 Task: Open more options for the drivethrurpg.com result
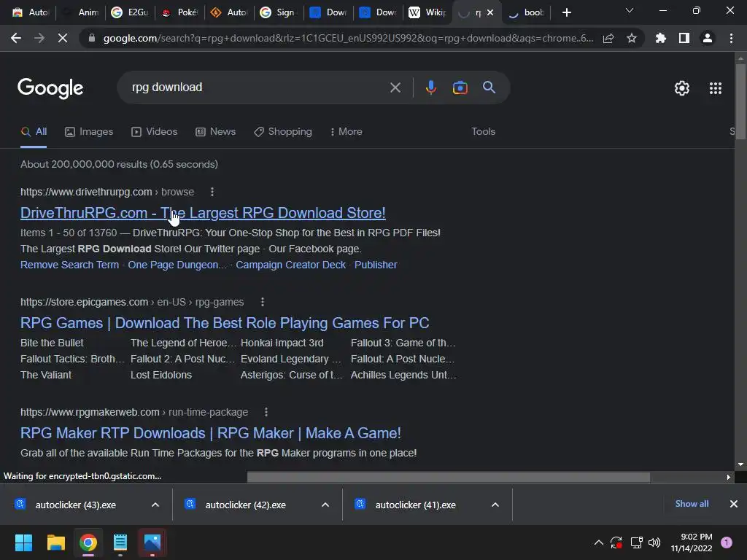pyautogui.click(x=212, y=192)
